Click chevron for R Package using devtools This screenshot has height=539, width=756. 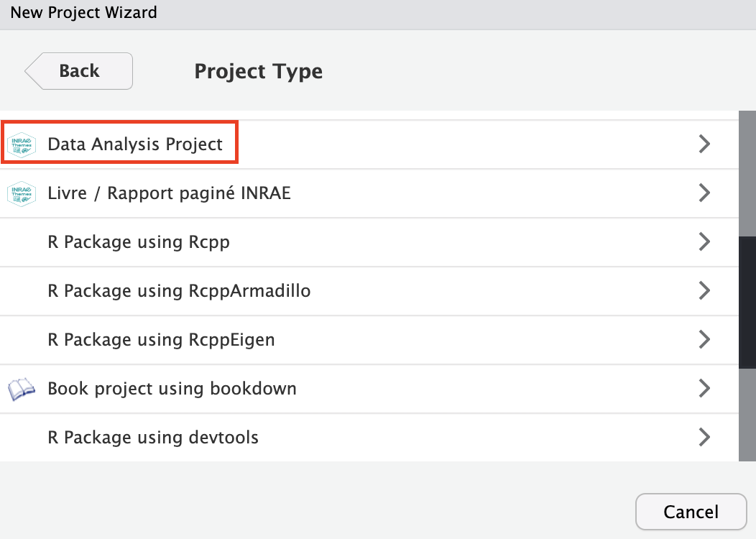click(704, 437)
